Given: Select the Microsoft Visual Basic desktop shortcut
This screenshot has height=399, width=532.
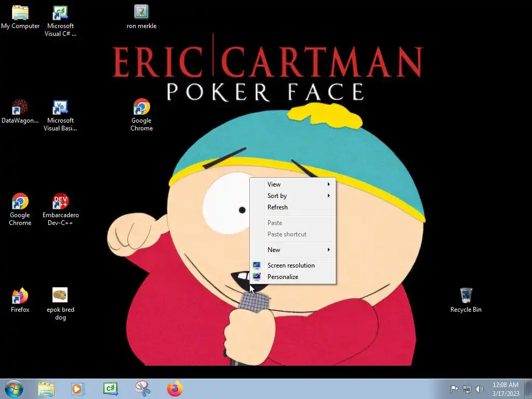Looking at the screenshot, I should click(60, 115).
